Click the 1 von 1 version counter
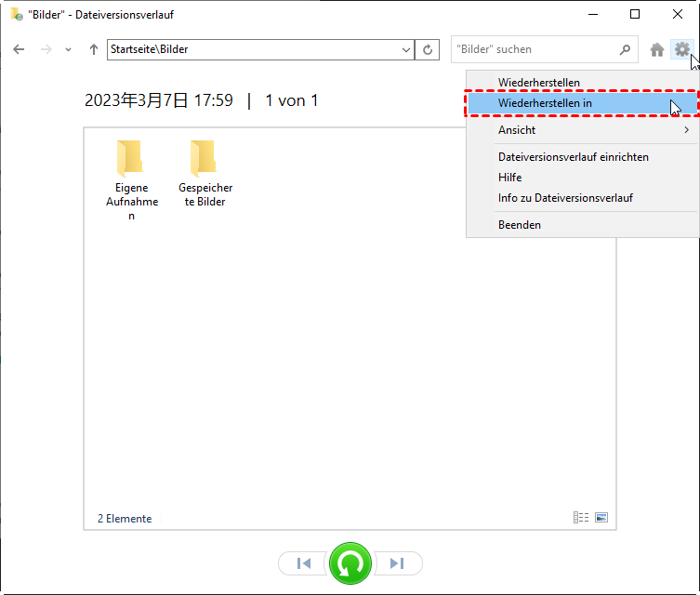700x595 pixels. coord(291,100)
